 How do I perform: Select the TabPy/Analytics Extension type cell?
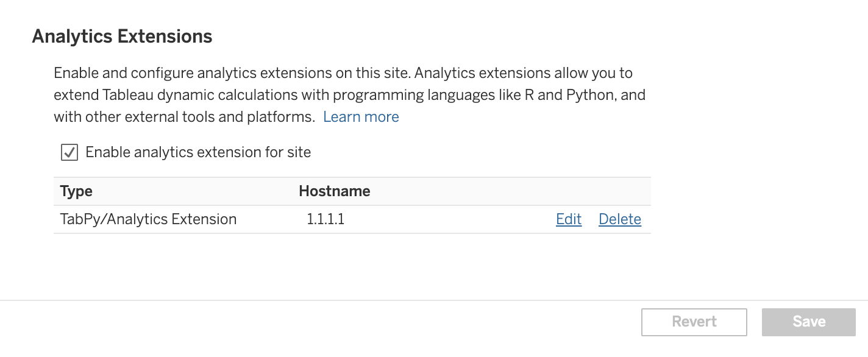[x=148, y=219]
